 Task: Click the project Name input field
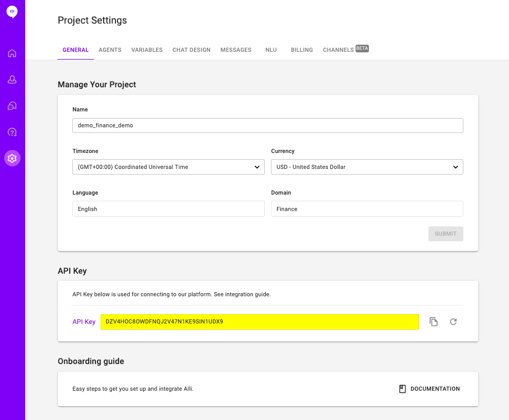click(x=268, y=125)
